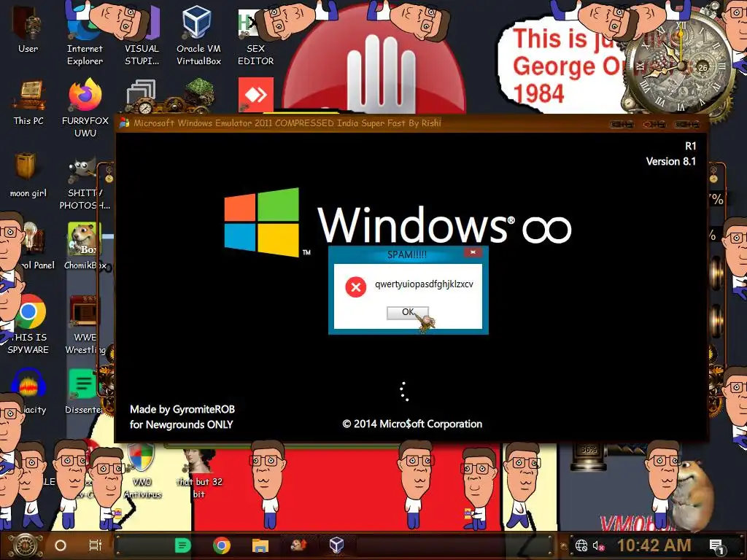Viewport: 747px width, 560px height.
Task: Select the moon girl desktop icon
Action: coord(28,175)
